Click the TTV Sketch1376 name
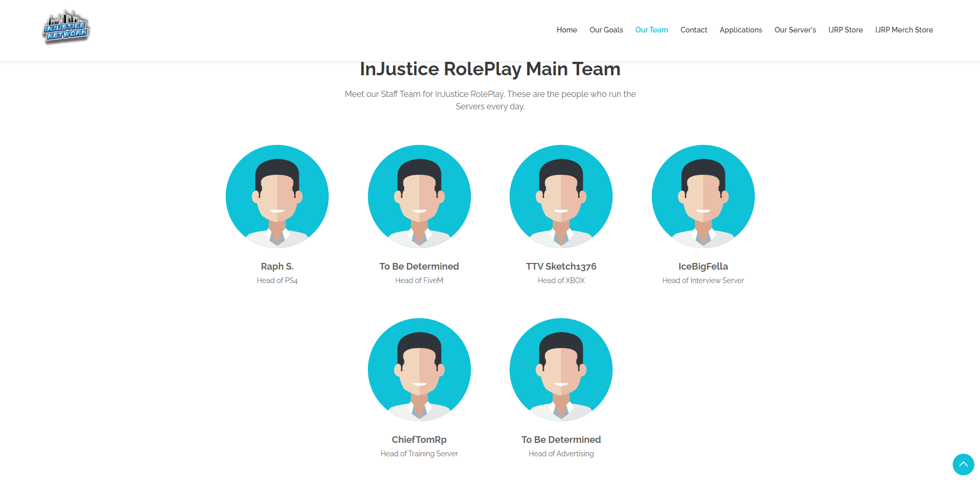Viewport: 980px width, 480px height. pos(561,267)
